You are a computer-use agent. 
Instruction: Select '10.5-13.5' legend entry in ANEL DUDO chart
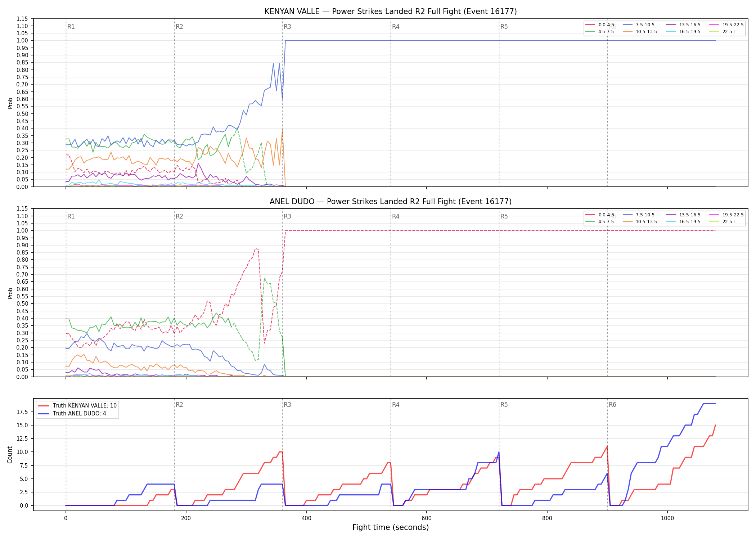click(x=640, y=222)
